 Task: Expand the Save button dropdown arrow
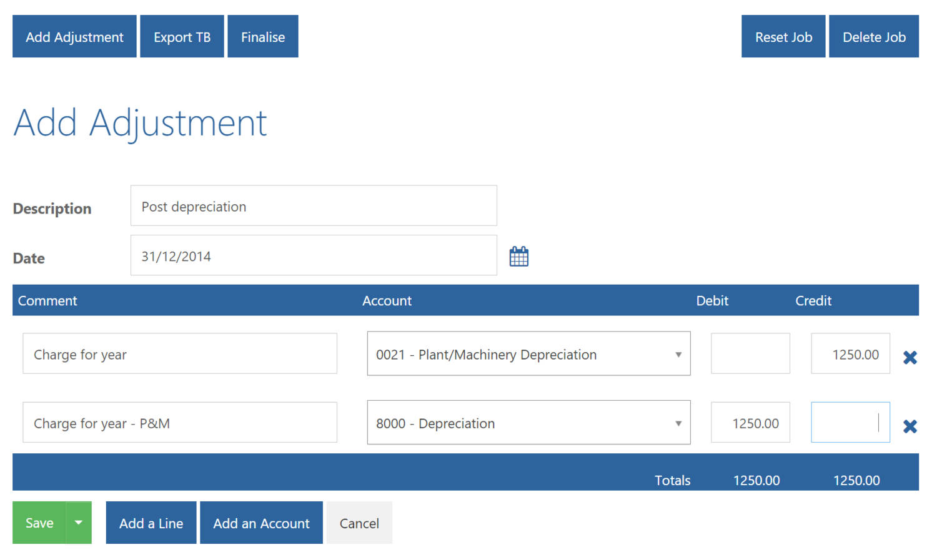[79, 523]
